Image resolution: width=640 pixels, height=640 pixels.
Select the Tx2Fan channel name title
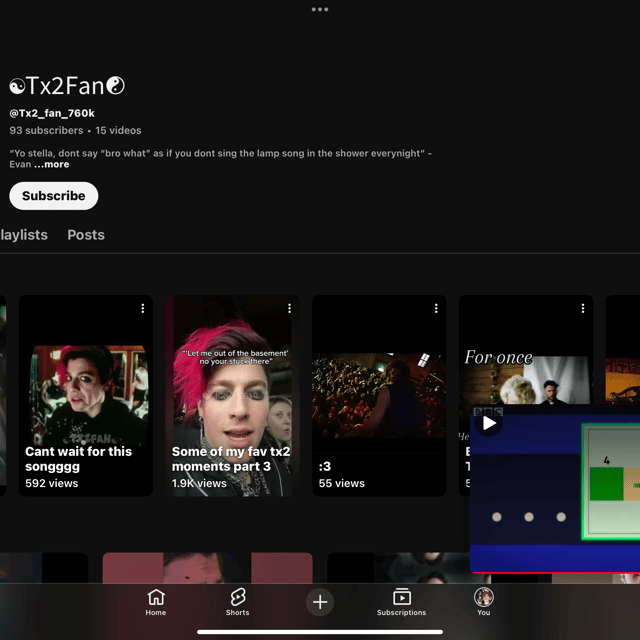click(67, 86)
